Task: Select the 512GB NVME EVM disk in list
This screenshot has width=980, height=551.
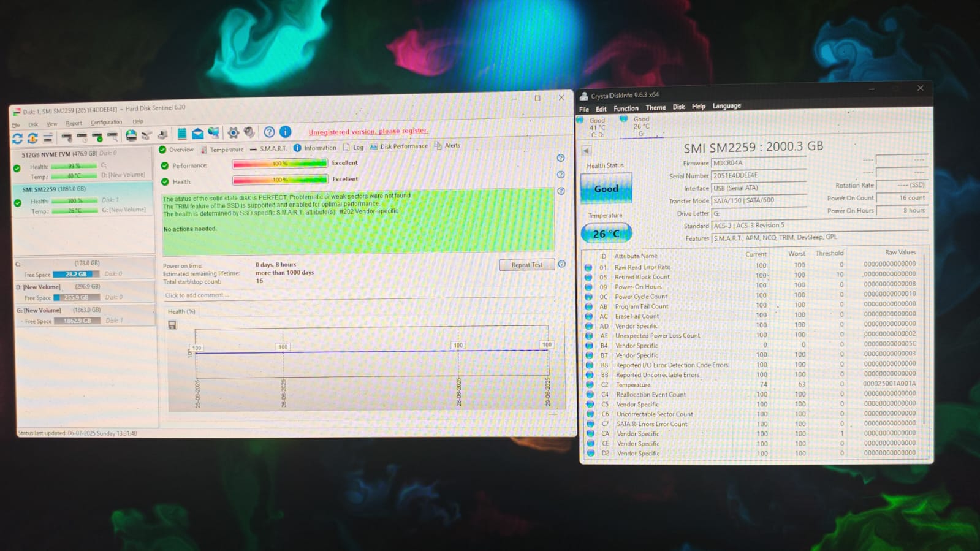Action: tap(83, 164)
